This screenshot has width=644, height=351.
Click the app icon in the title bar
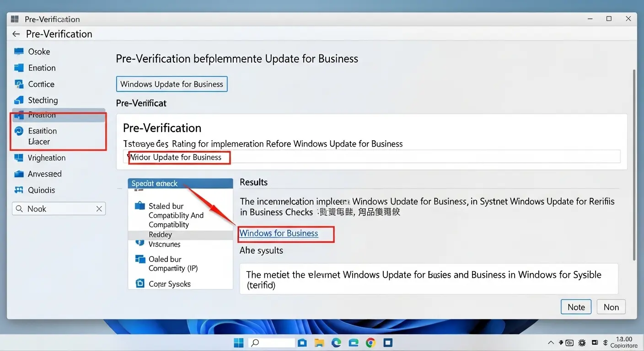click(x=15, y=19)
